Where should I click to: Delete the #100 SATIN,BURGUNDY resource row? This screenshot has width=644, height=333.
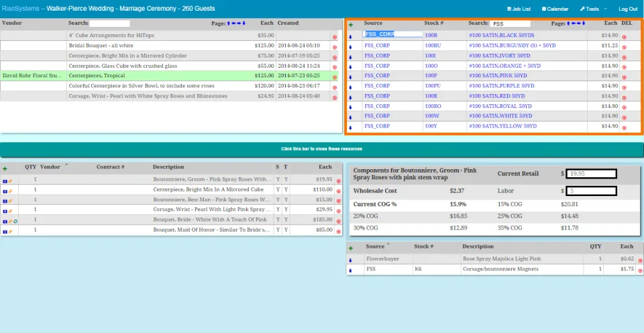pos(625,47)
